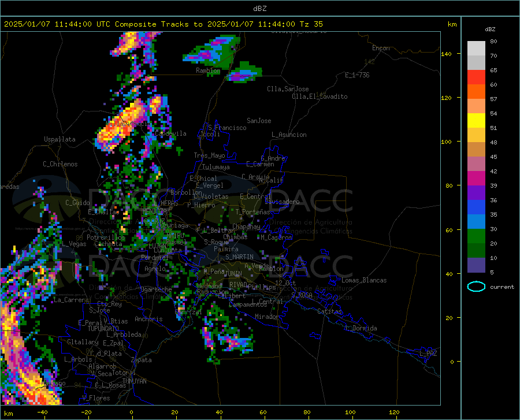
Task: Click the 'Capdevila' place label
Action: 170,133
